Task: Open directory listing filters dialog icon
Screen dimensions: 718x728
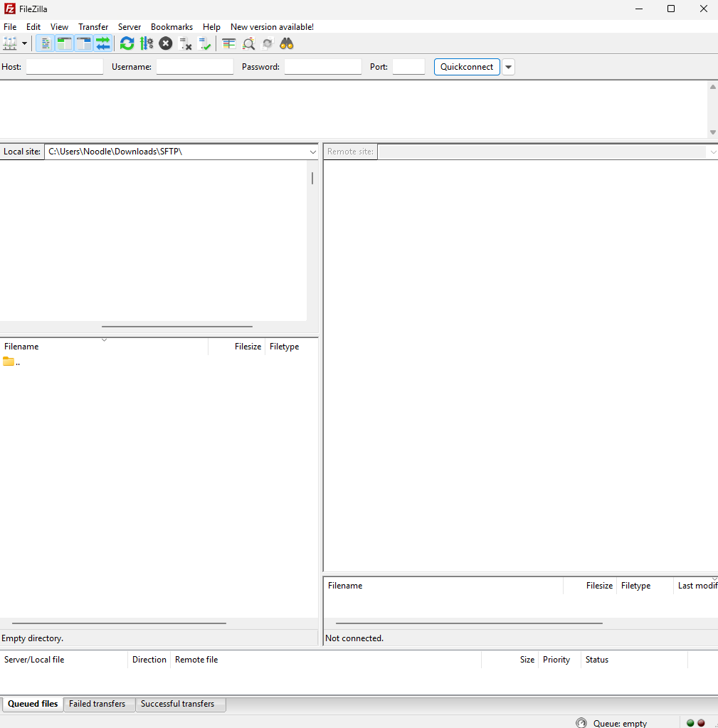Action: (x=228, y=43)
